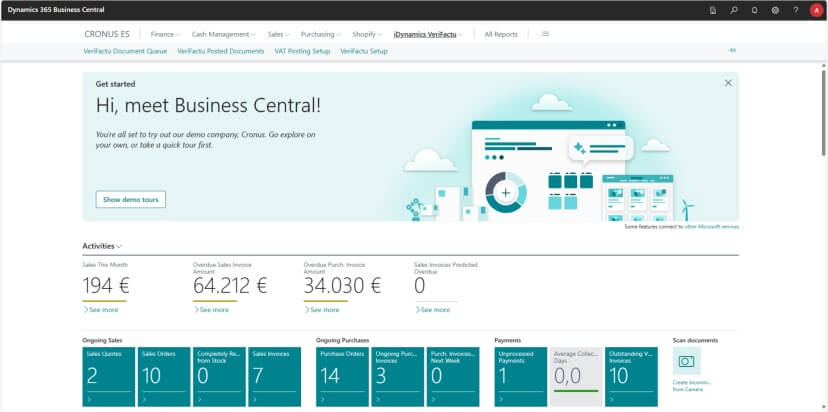Viewport: 828px width, 412px height.
Task: Follow the other Microsoft services link
Action: [x=711, y=227]
